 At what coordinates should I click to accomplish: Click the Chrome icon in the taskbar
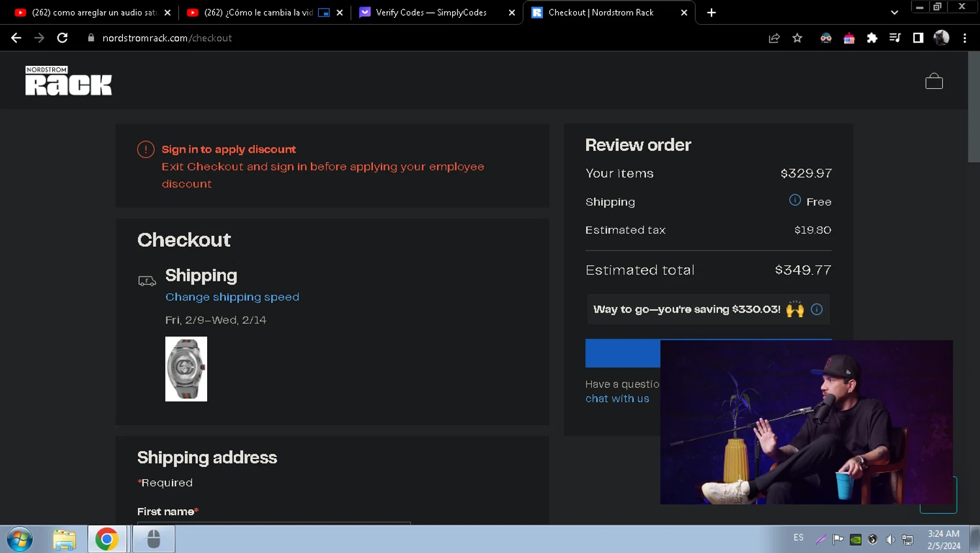coord(106,539)
